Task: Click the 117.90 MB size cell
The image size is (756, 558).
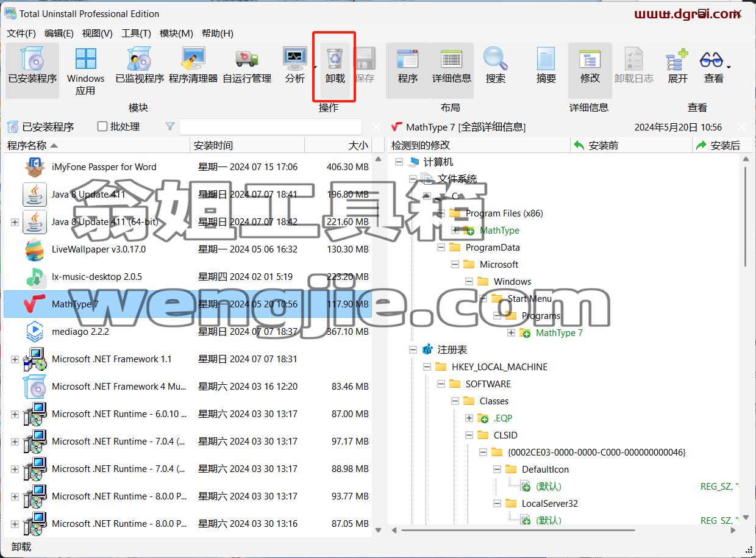Action: point(348,304)
